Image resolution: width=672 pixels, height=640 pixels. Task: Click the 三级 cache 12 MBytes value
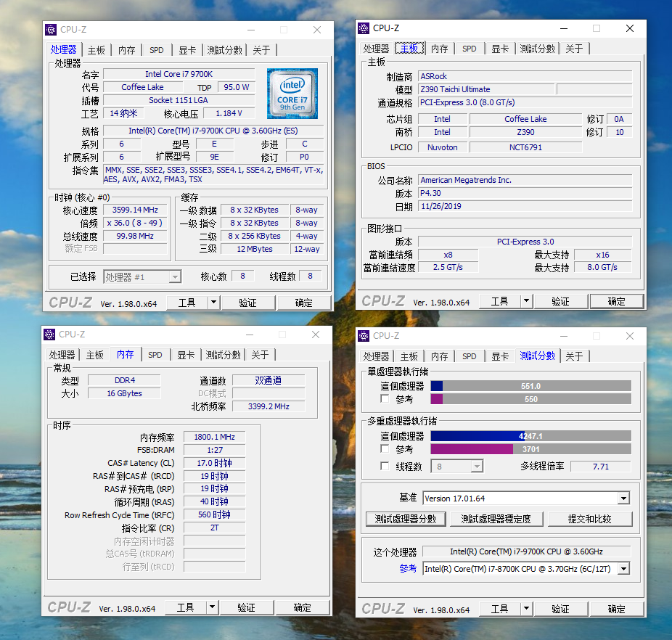(255, 249)
